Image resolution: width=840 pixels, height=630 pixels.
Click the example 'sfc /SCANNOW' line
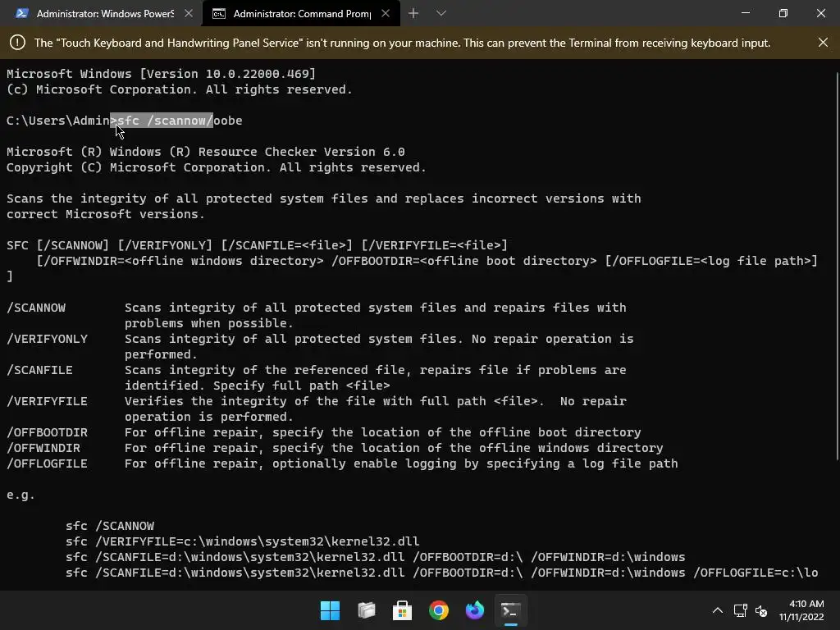[x=110, y=526]
